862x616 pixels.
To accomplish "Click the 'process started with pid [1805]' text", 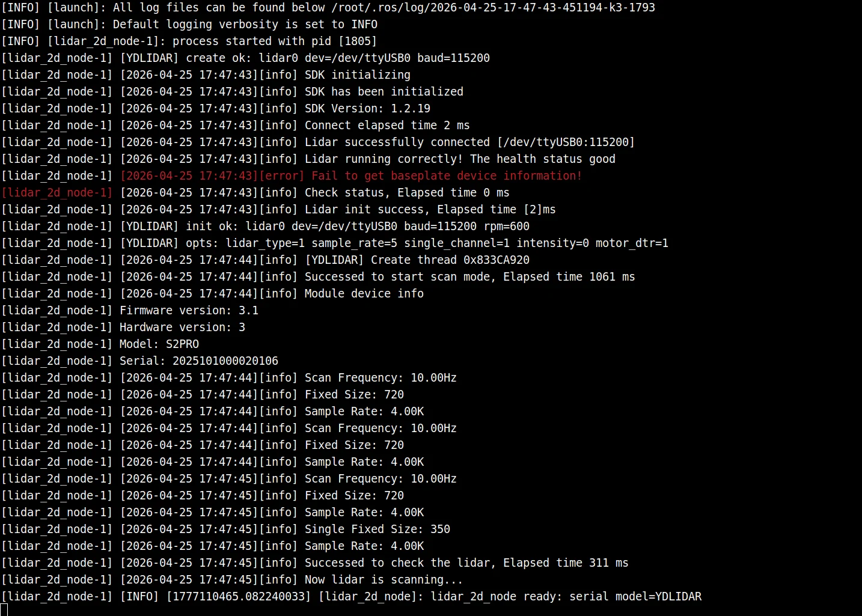I will coord(275,41).
